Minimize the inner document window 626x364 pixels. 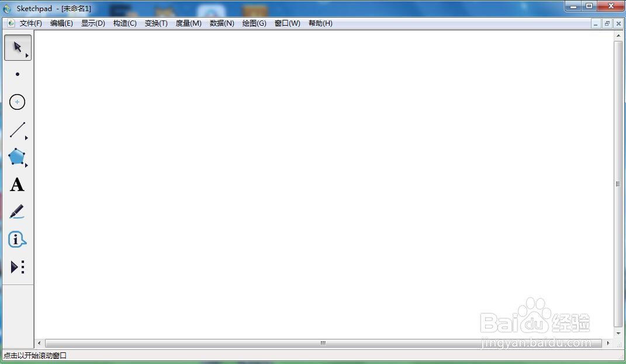tap(596, 23)
